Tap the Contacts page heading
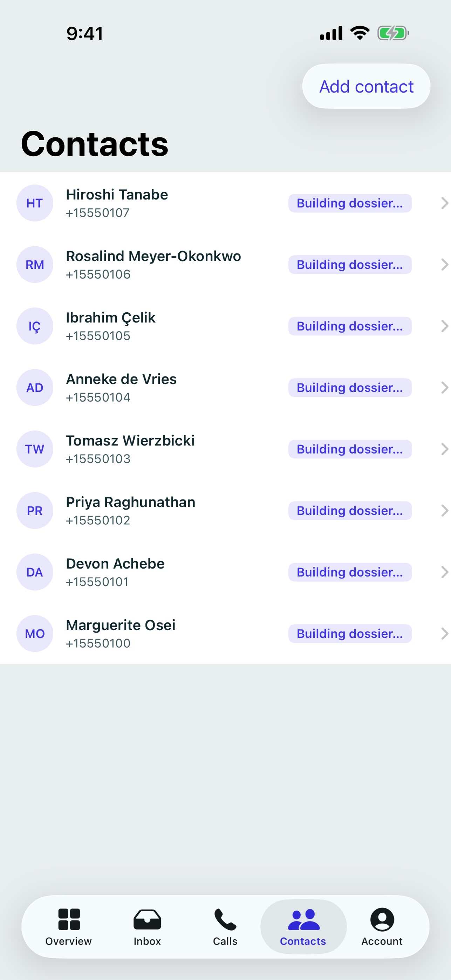This screenshot has height=980, width=451. [x=95, y=144]
